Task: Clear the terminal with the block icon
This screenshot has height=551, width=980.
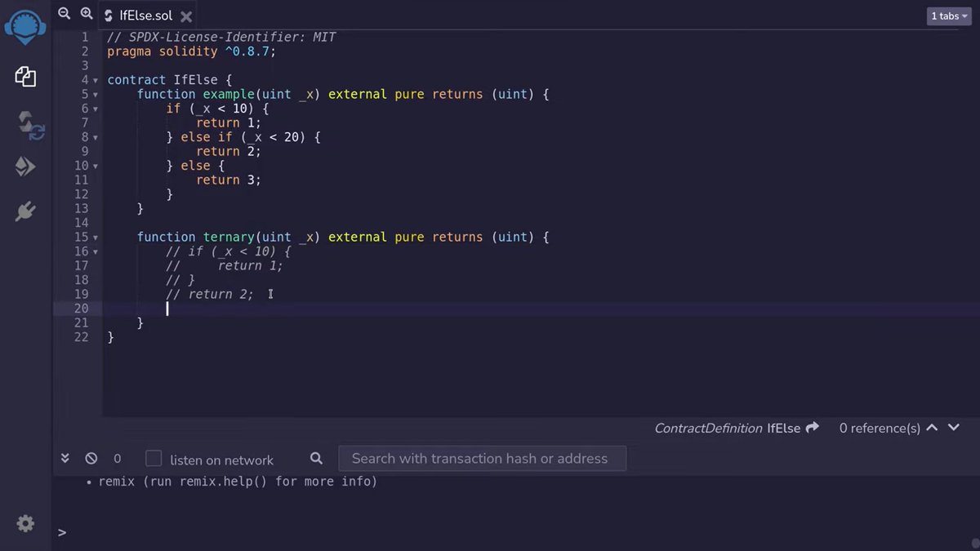Action: click(91, 458)
